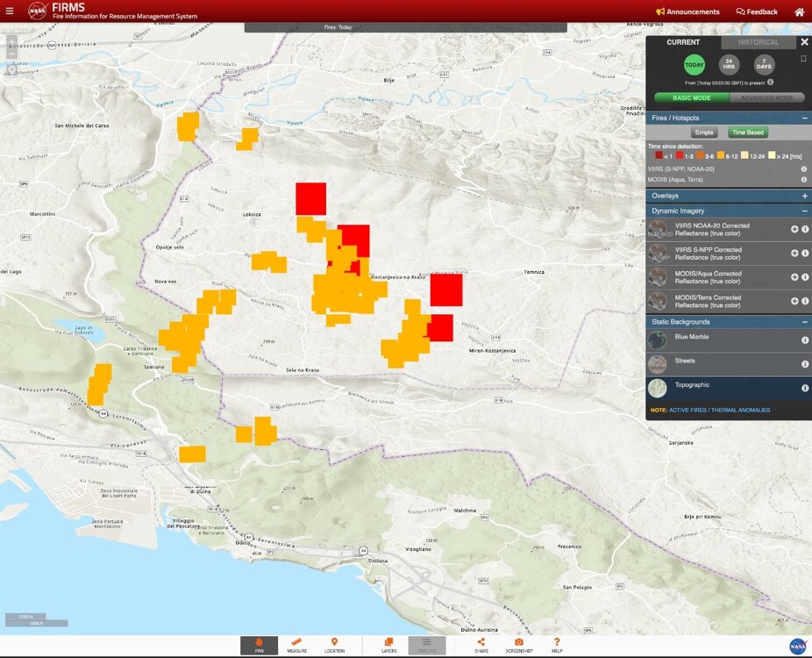Click the Simple fire display button

click(704, 132)
